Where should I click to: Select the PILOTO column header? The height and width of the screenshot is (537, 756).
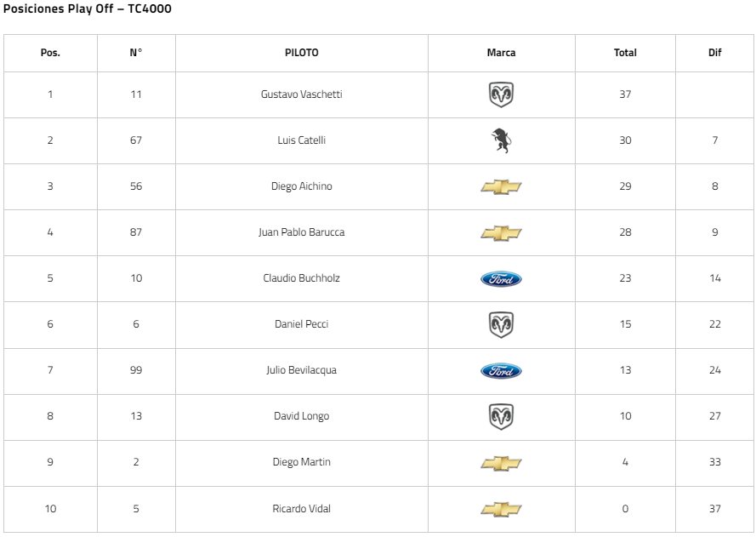pyautogui.click(x=301, y=53)
